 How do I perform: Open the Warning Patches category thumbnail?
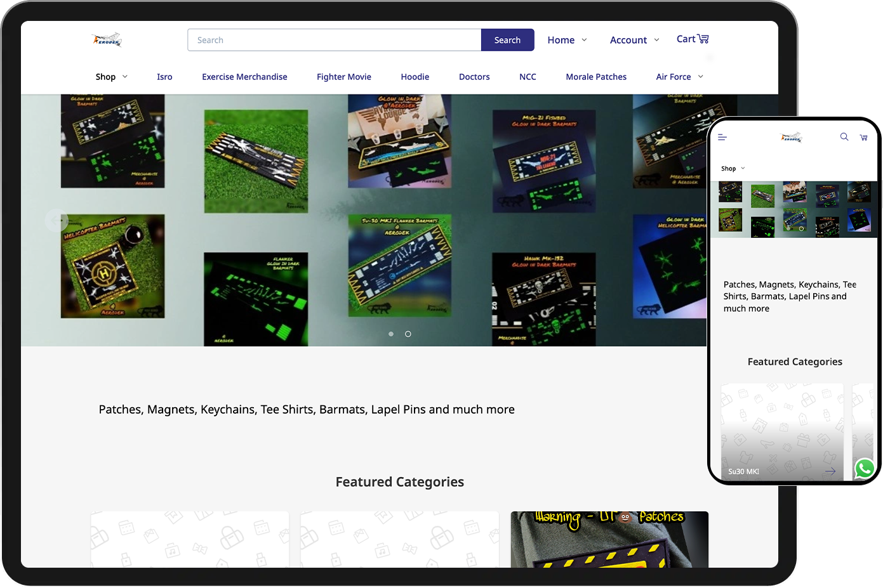click(609, 539)
